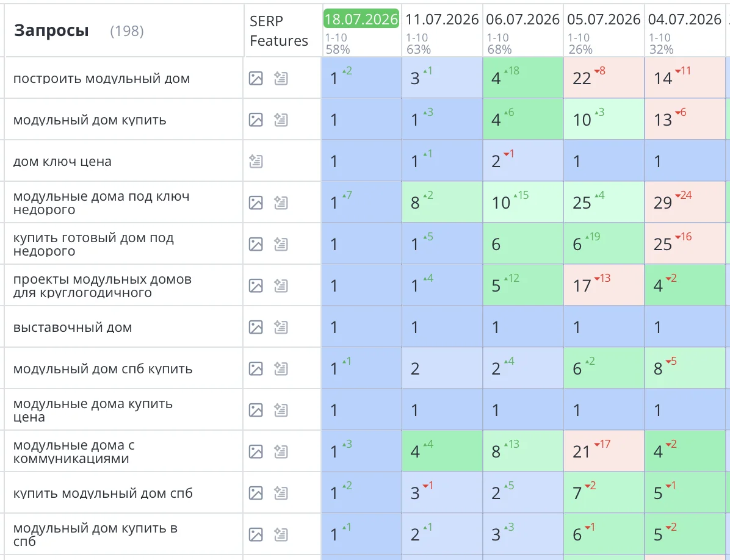Screen dimensions: 730x560
Task: Click the 'SERP Features' column header
Action: click(x=278, y=31)
